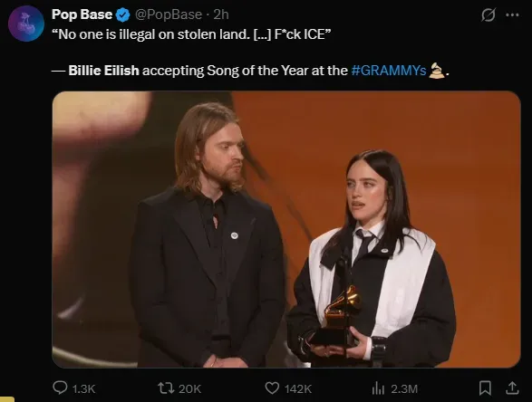Open the three-dot more options menu
Image resolution: width=532 pixels, height=402 pixels.
click(512, 14)
